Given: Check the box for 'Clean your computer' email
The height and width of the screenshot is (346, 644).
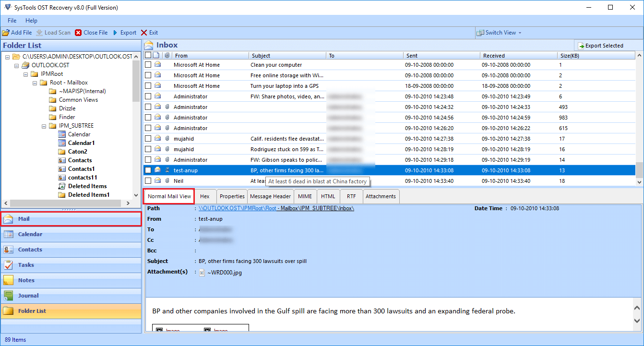Looking at the screenshot, I should (x=148, y=65).
